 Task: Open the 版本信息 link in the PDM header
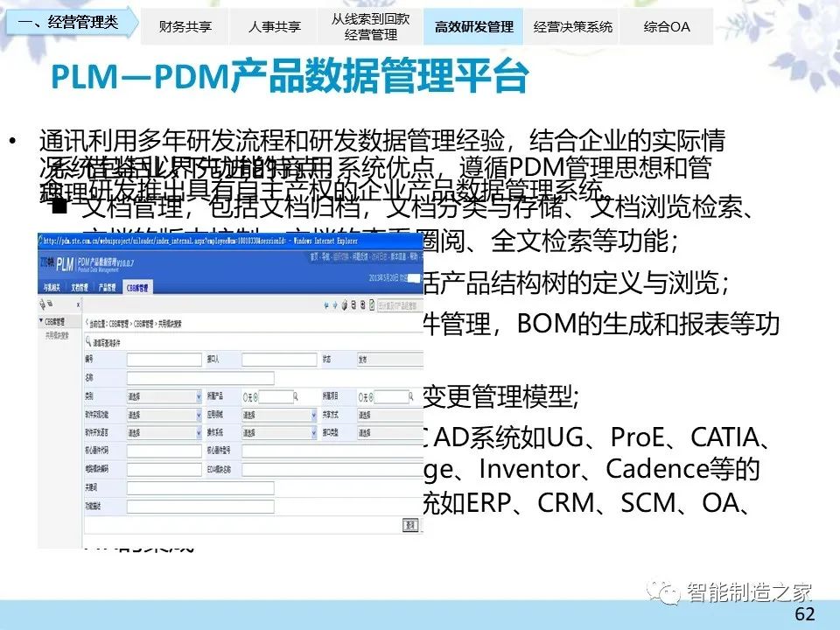(400, 257)
